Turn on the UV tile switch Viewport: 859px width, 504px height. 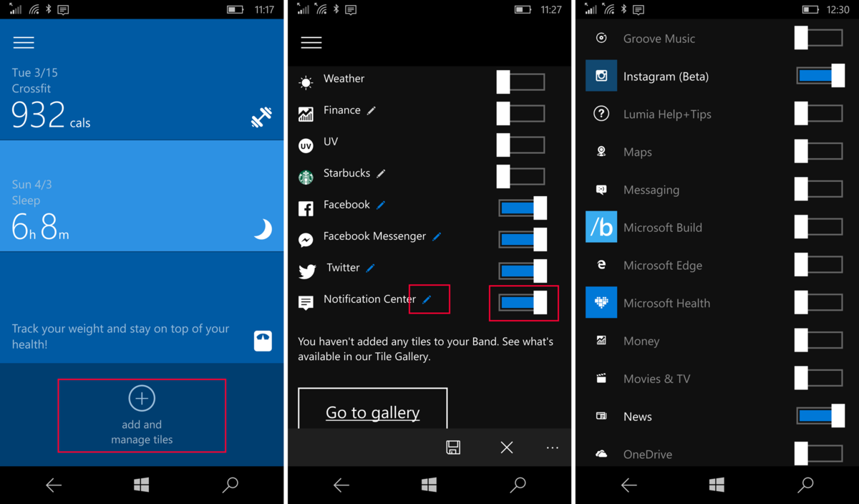coord(520,145)
